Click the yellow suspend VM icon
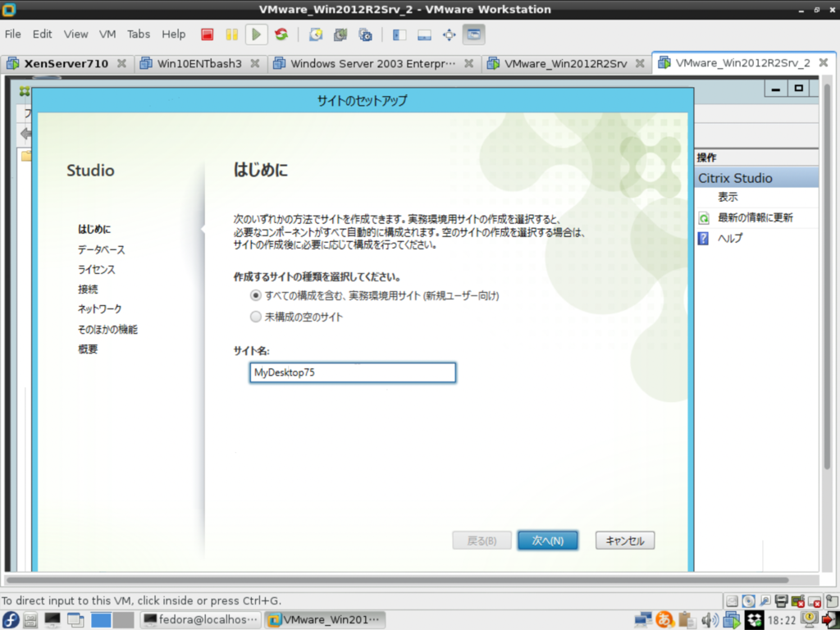Viewport: 840px width, 630px height. 231,34
